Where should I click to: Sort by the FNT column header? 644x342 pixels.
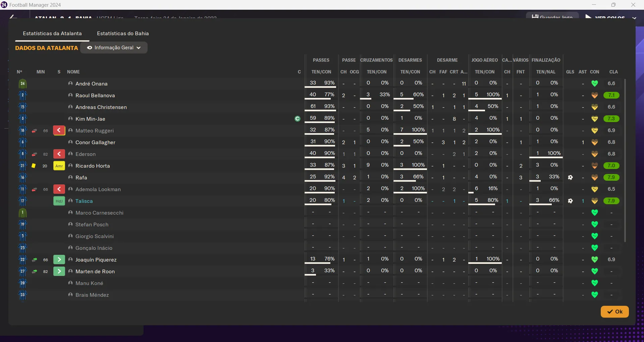click(x=521, y=72)
